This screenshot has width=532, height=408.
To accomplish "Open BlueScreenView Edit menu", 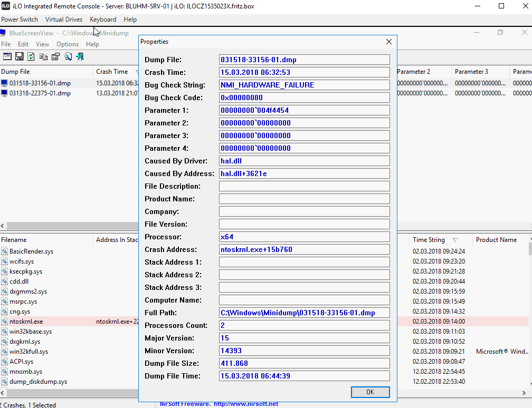I will 23,44.
